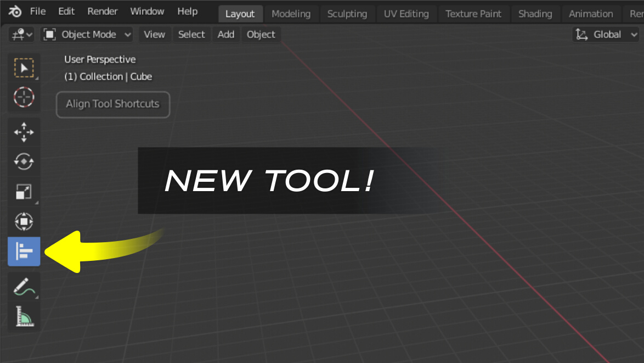Switch to the Modeling workspace tab
The image size is (644, 363).
coord(291,14)
